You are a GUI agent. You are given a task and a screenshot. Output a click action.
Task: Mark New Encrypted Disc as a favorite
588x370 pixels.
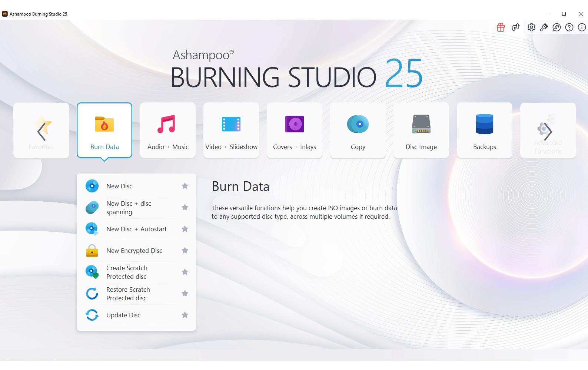185,251
